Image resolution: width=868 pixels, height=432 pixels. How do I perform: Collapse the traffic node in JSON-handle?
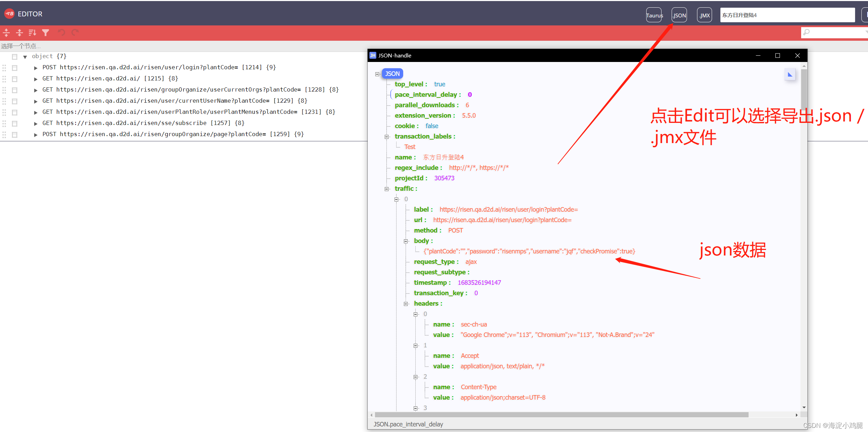click(386, 189)
